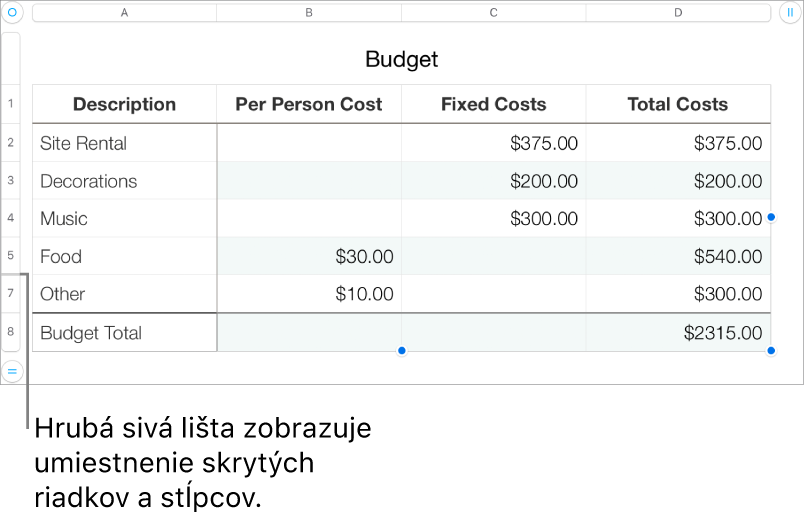This screenshot has width=804, height=518.
Task: Click the selection handle beside Music row
Action: (x=771, y=217)
